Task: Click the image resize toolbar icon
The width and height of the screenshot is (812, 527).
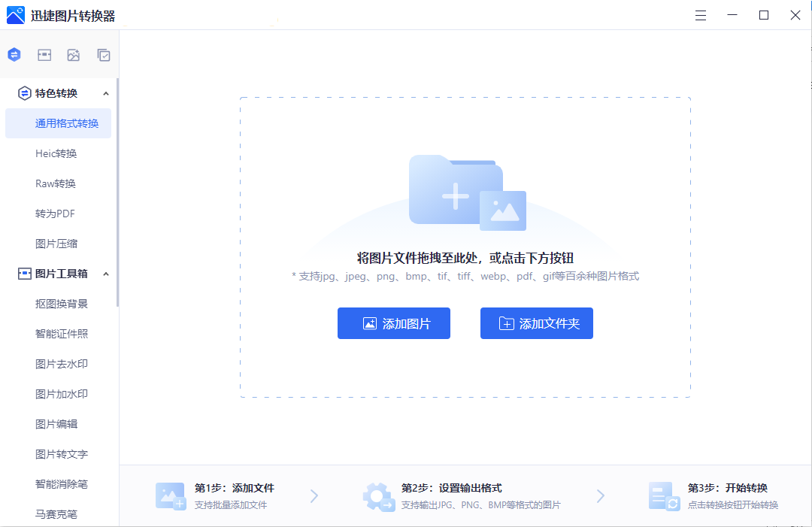Action: point(44,54)
